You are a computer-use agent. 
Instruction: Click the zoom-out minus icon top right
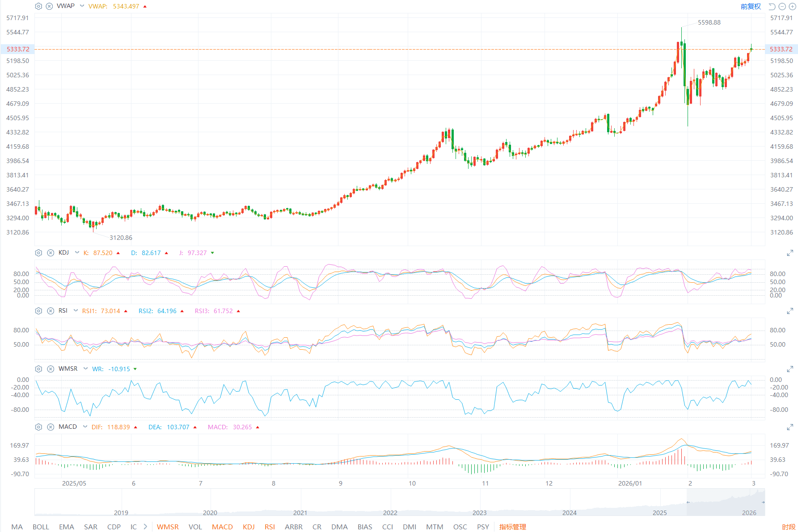click(781, 6)
